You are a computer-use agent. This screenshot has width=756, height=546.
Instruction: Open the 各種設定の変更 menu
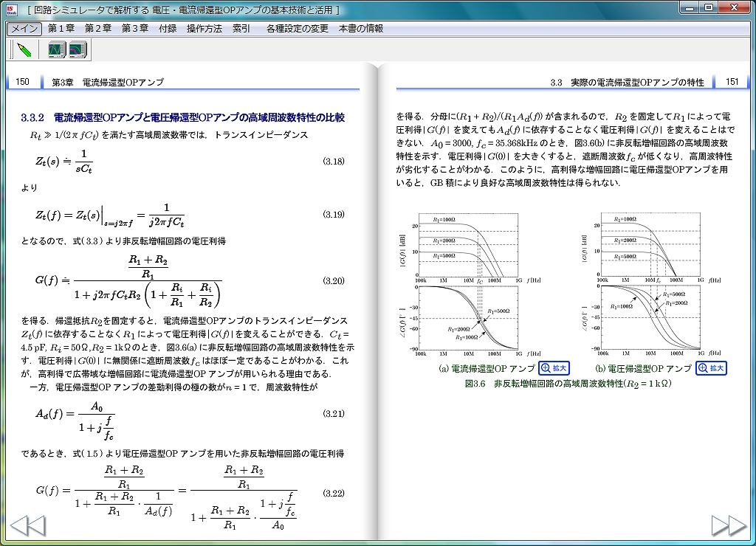pos(298,29)
